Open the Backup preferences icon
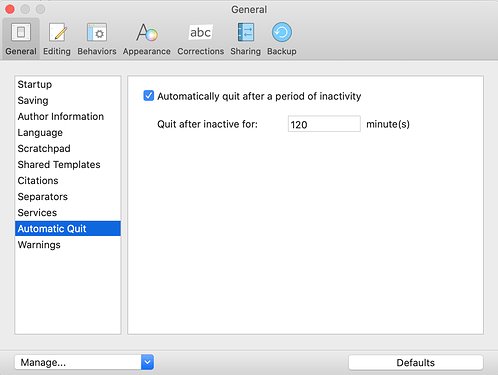This screenshot has width=498, height=375. [282, 32]
